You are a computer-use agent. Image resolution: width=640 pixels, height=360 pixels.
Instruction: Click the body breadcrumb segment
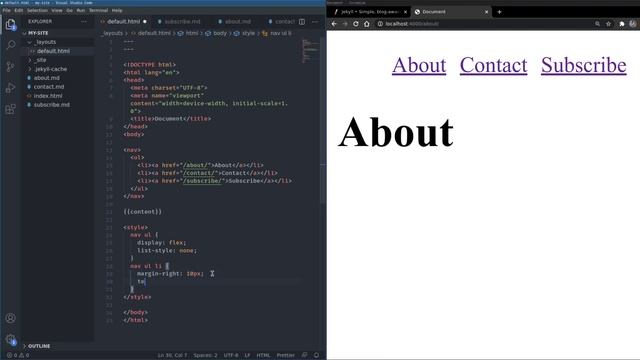220,33
